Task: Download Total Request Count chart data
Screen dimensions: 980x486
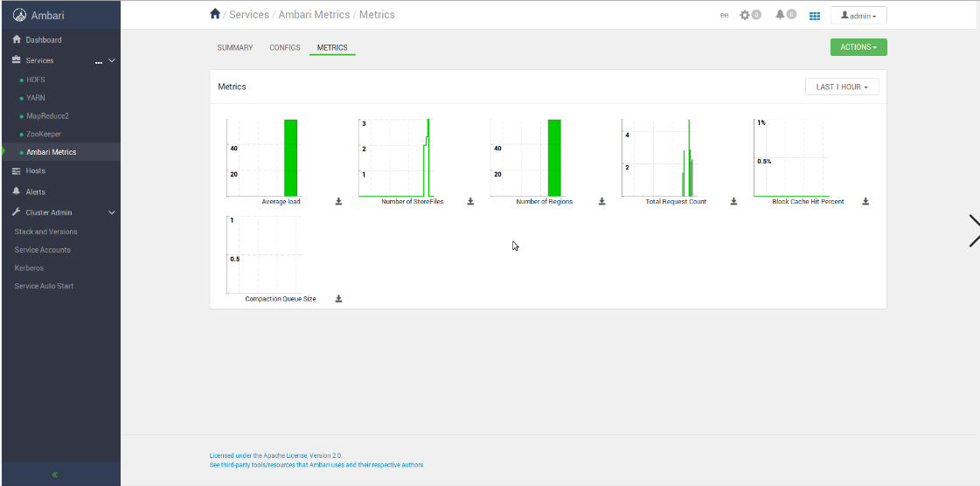Action: coord(733,201)
